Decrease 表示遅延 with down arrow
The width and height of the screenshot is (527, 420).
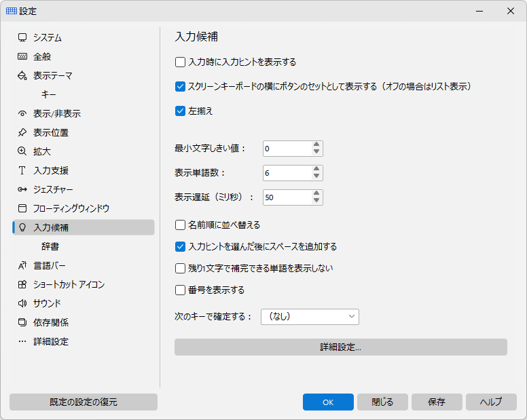coord(316,201)
